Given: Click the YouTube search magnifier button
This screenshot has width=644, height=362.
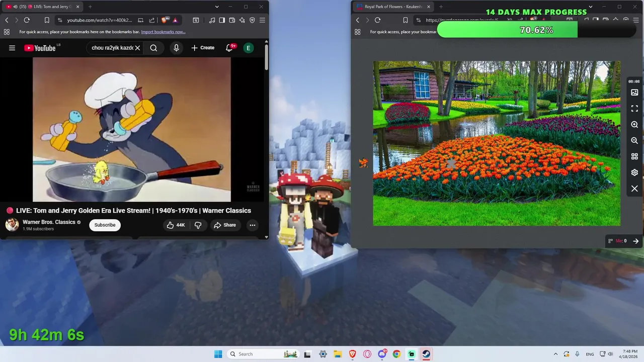Looking at the screenshot, I should 153,48.
